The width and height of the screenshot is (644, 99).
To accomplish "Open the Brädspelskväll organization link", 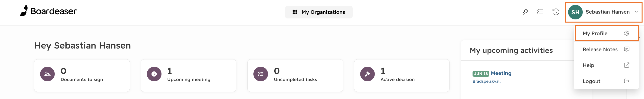I will [486, 81].
